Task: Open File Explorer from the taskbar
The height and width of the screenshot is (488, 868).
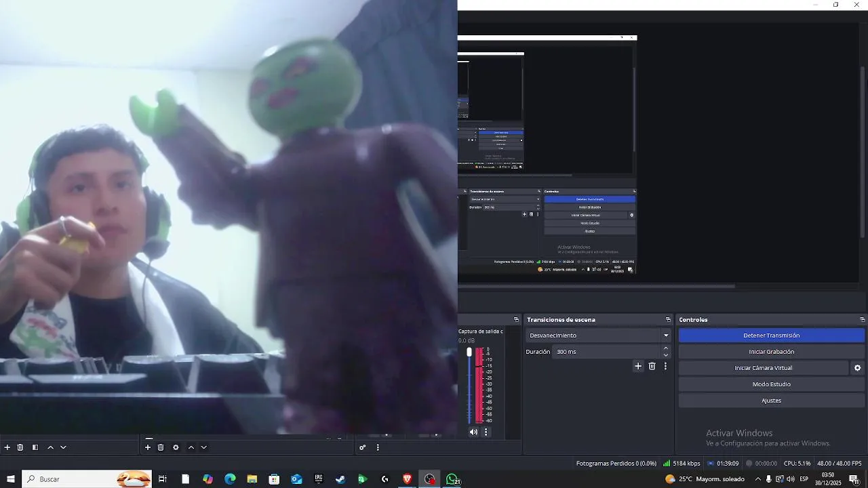Action: coord(252,479)
